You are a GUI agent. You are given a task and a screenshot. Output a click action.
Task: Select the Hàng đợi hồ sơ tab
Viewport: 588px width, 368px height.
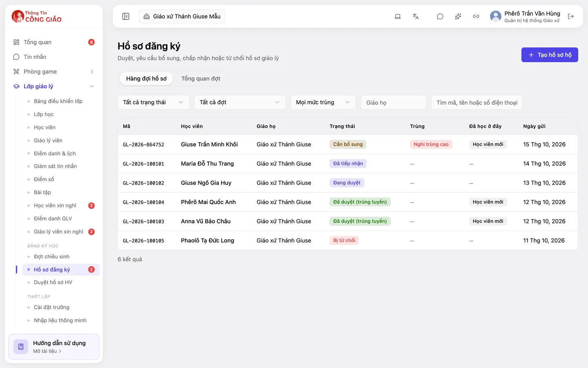point(146,79)
